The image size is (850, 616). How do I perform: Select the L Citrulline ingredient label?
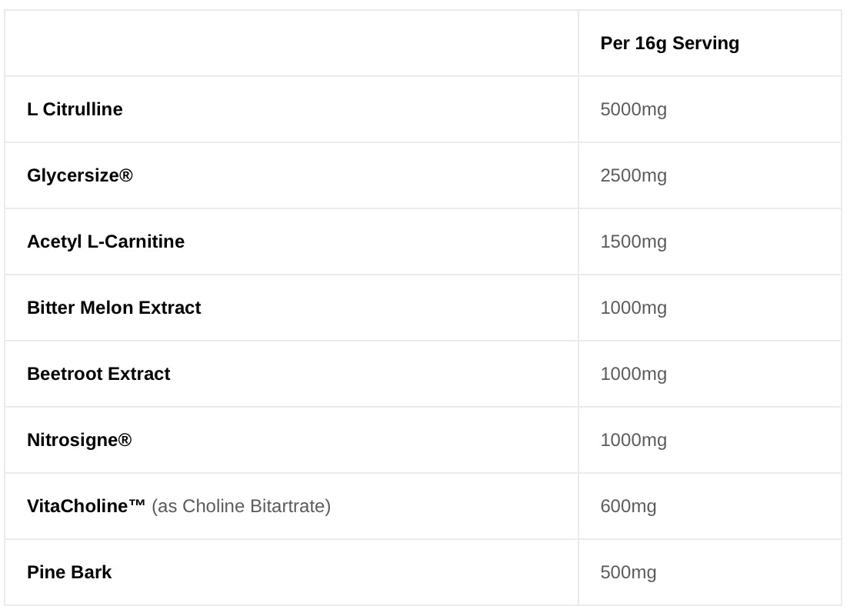tap(75, 109)
